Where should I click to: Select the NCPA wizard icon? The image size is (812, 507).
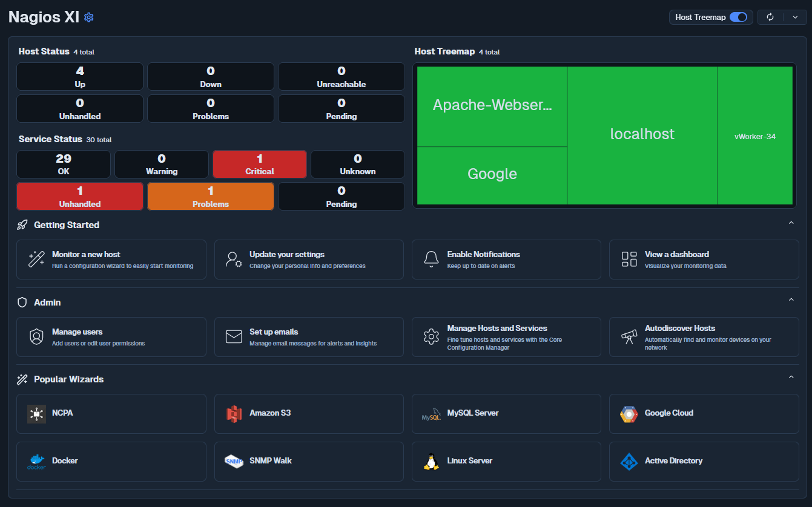[x=36, y=413]
